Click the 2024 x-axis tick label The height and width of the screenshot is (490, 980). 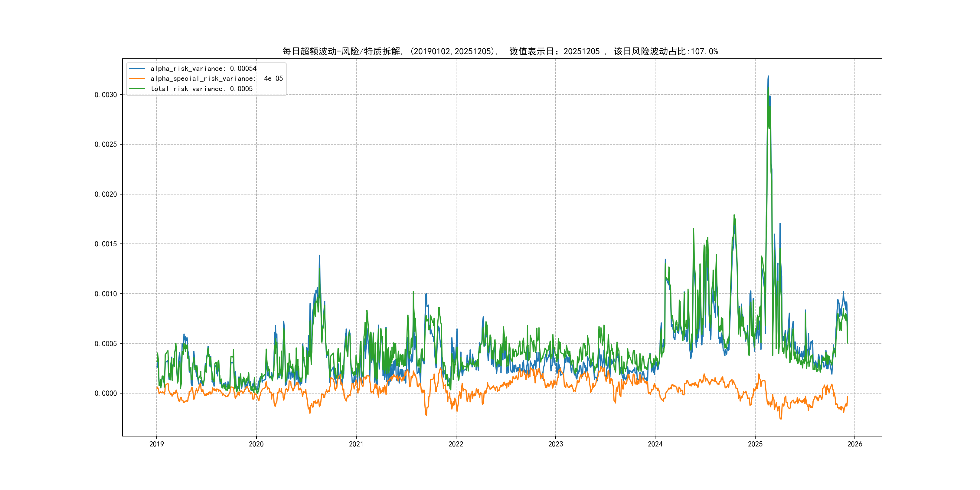coord(655,444)
